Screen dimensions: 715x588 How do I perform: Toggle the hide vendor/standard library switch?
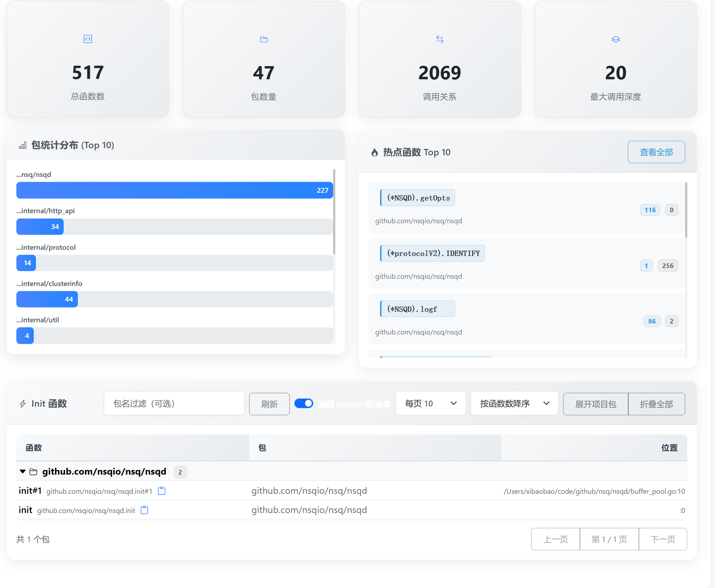(x=304, y=403)
